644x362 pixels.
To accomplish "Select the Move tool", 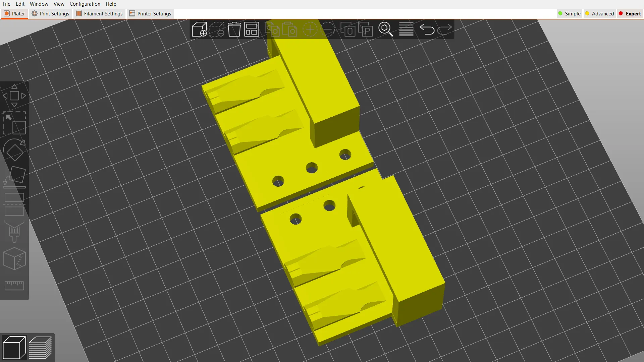I will 14,96.
